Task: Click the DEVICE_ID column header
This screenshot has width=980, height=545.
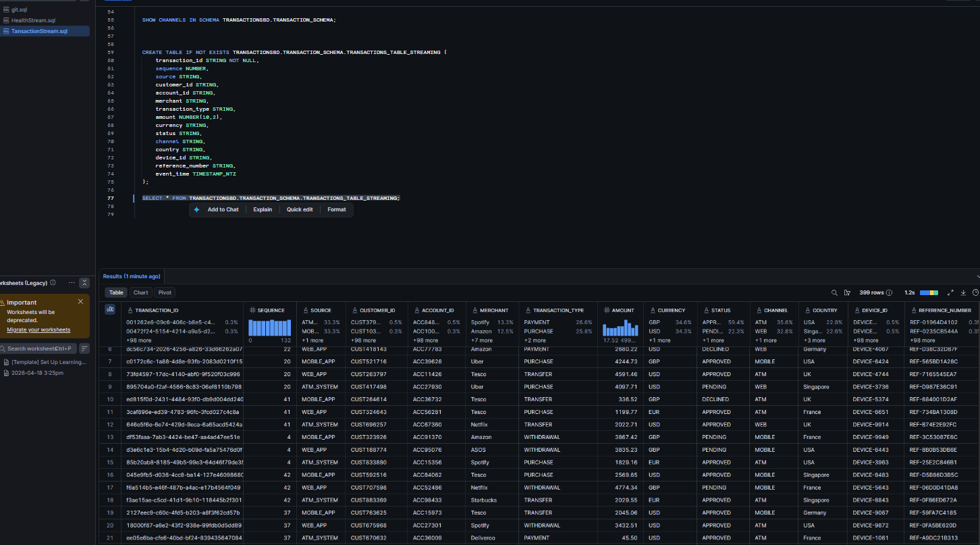Action: tap(875, 311)
